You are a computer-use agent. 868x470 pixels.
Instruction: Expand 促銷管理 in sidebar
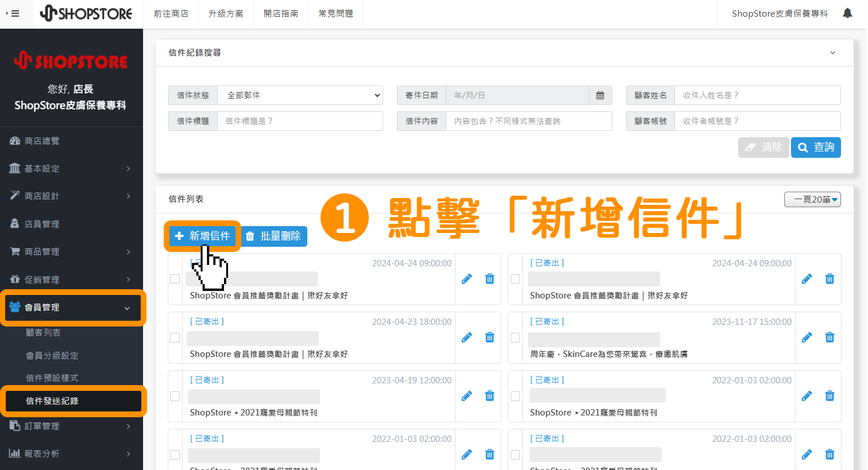[71, 280]
